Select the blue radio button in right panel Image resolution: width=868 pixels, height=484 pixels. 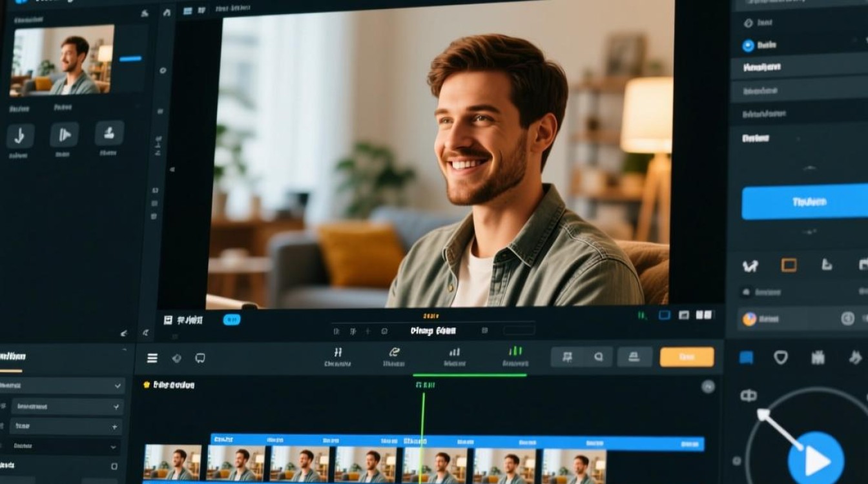(x=748, y=46)
